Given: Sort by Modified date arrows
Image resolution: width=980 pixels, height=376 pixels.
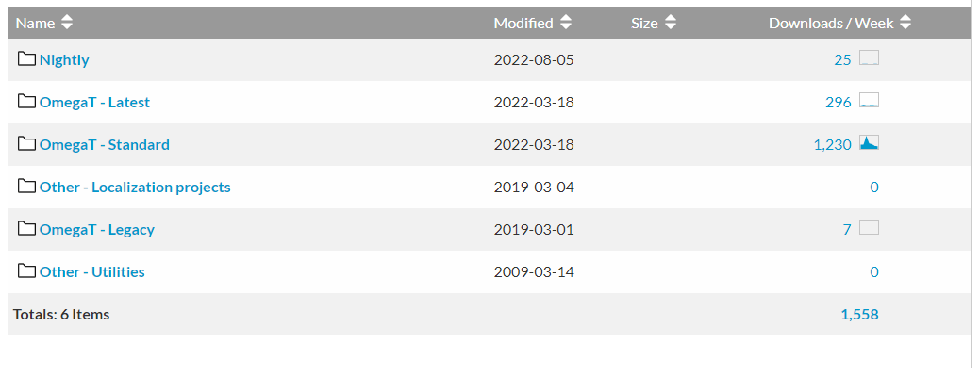Looking at the screenshot, I should pyautogui.click(x=566, y=24).
